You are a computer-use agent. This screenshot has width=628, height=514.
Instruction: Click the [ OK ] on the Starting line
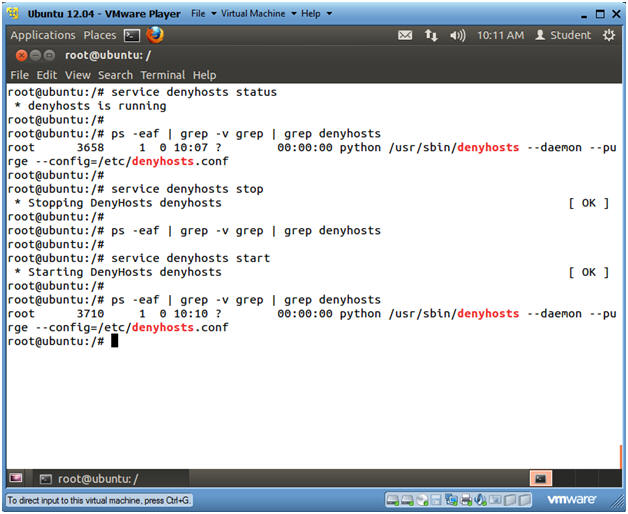[x=588, y=272]
